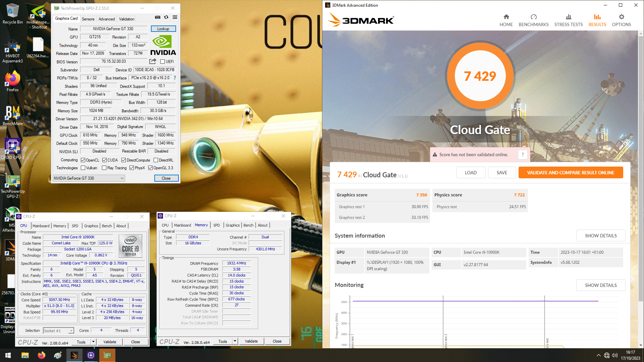Click Validate in left CPU-Z window
Image resolution: width=644 pixels, height=362 pixels.
pos(110,342)
